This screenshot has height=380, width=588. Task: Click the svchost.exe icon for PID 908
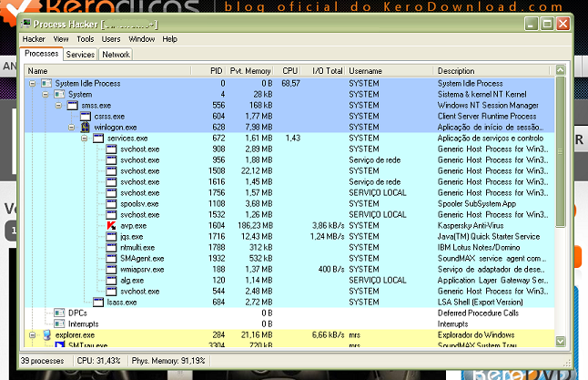click(111, 149)
